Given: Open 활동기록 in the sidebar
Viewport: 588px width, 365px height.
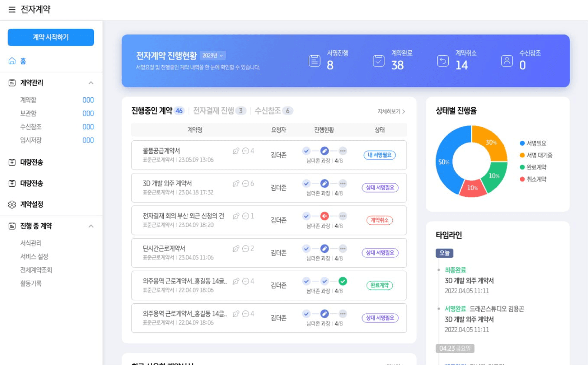Looking at the screenshot, I should coord(31,283).
